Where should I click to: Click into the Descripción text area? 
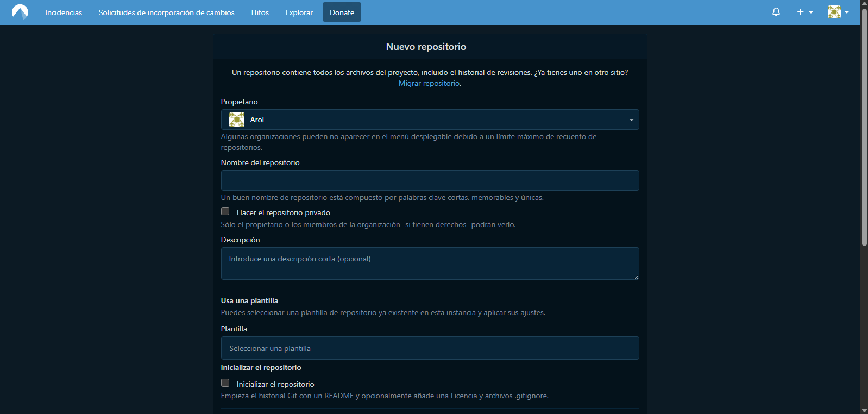(430, 264)
